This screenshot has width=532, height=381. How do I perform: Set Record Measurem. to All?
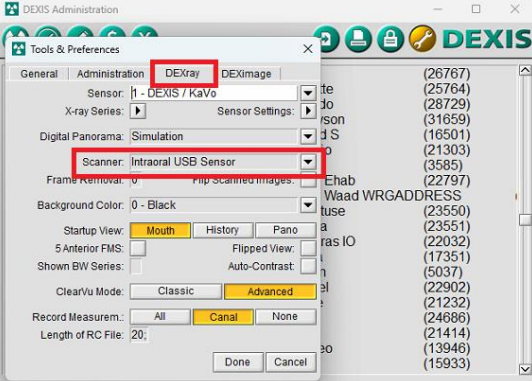(160, 317)
